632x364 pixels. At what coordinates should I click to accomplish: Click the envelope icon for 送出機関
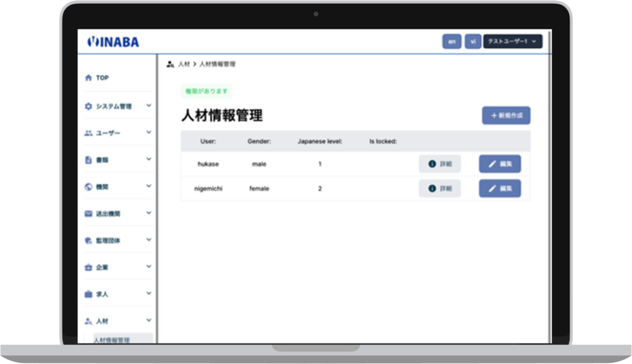point(88,214)
